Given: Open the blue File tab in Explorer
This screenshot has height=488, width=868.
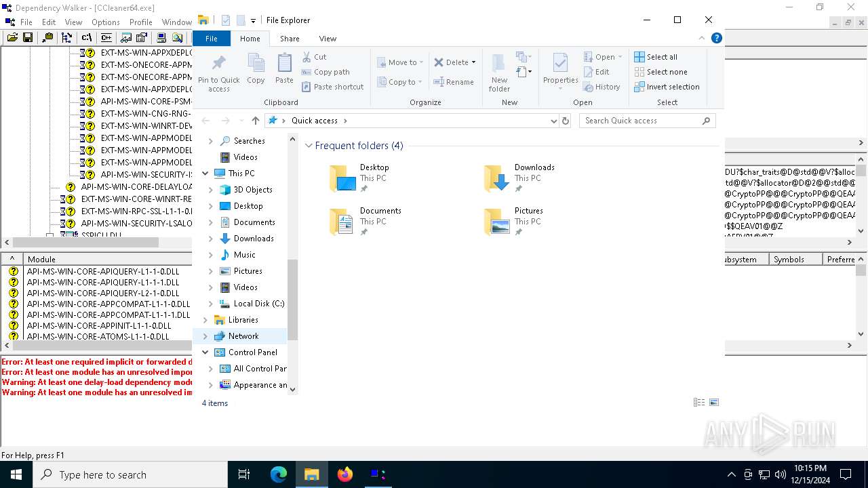Looking at the screenshot, I should pyautogui.click(x=212, y=39).
